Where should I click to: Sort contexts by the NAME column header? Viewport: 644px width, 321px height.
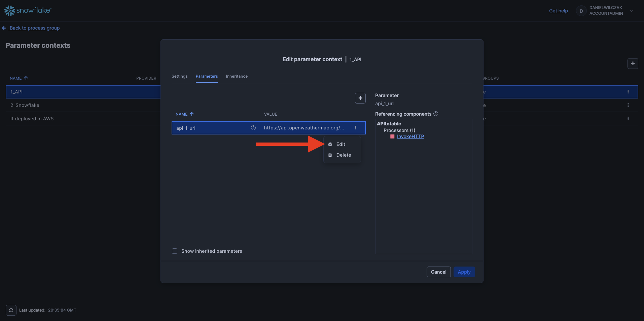point(16,78)
